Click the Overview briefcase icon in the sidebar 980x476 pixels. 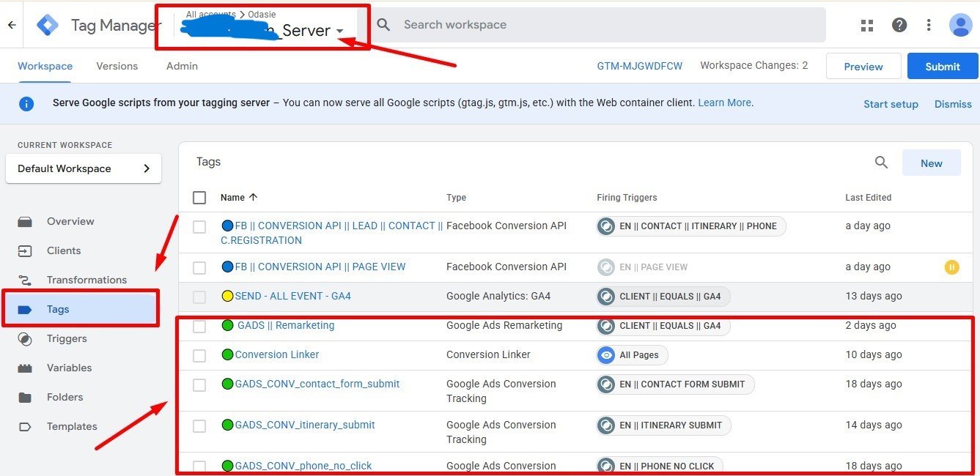click(25, 221)
